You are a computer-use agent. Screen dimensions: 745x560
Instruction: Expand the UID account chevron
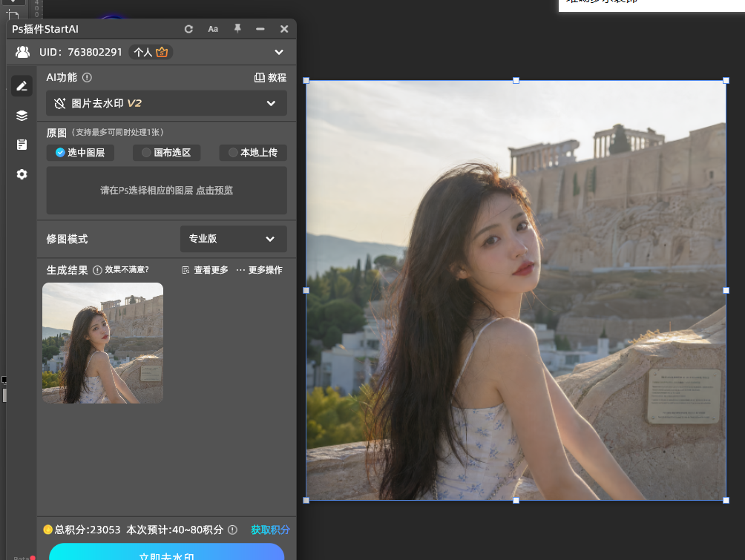pyautogui.click(x=279, y=52)
